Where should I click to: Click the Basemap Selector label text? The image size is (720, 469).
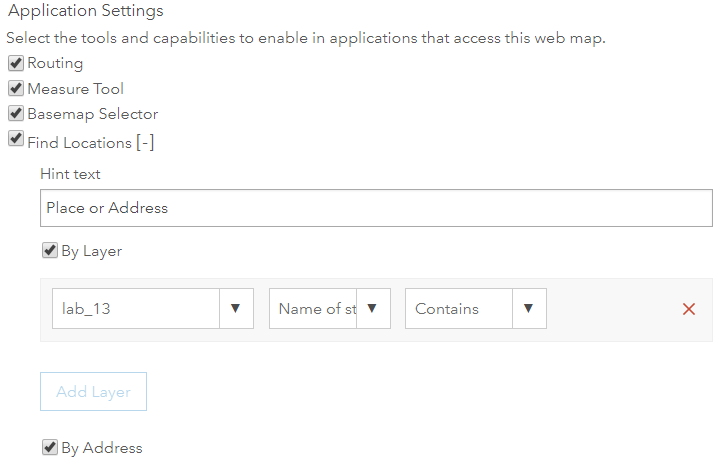click(x=92, y=114)
